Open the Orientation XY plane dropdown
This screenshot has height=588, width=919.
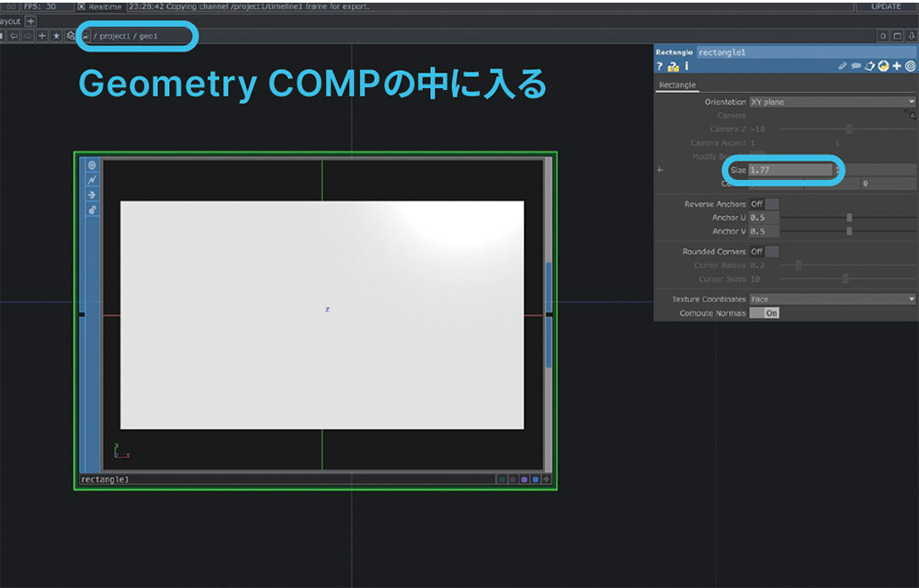[832, 102]
